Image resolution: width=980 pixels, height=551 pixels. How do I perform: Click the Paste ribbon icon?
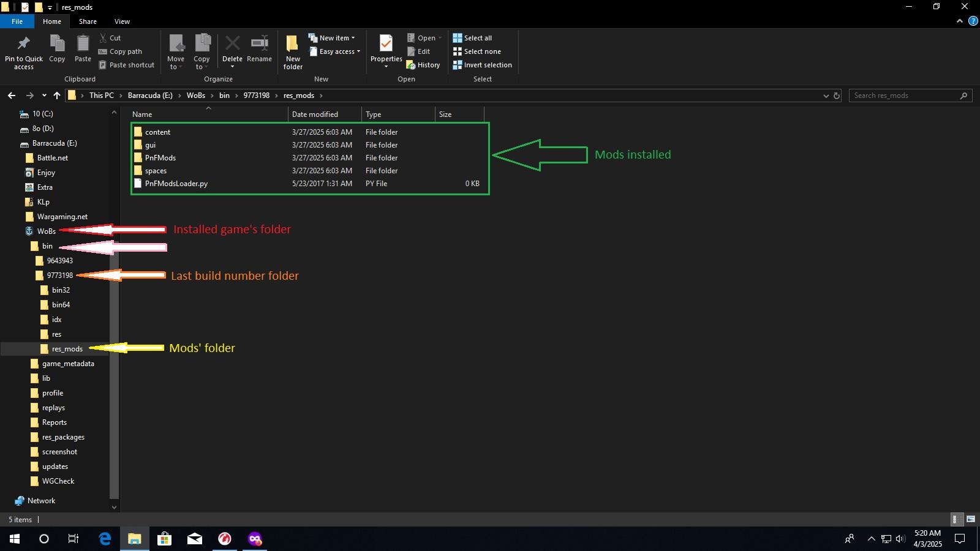83,44
